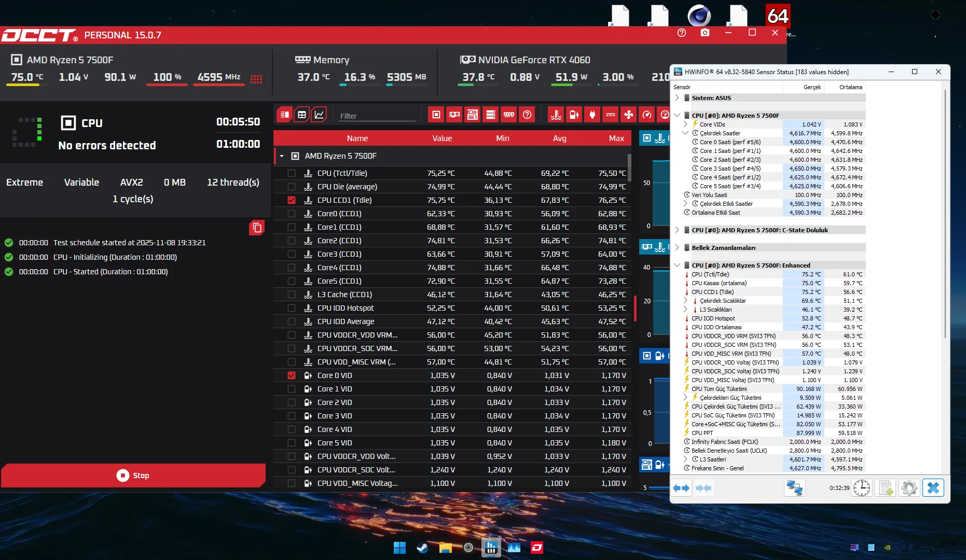This screenshot has width=966, height=560.
Task: Show usage gauge sensors icon
Action: click(647, 115)
